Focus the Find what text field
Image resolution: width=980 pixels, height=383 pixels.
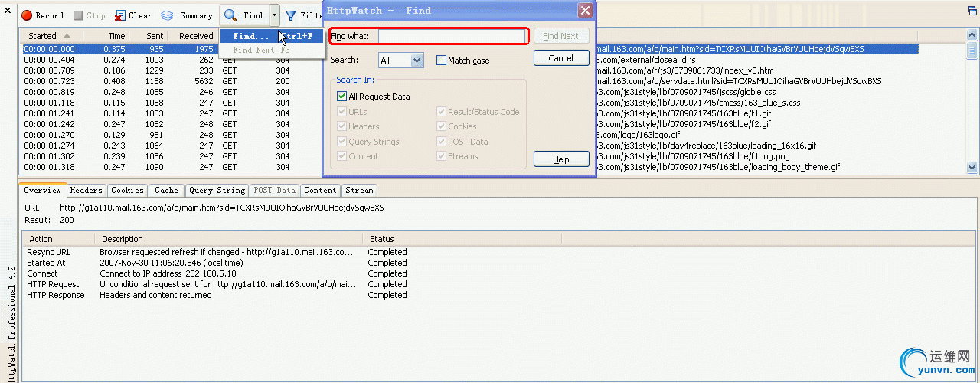451,36
